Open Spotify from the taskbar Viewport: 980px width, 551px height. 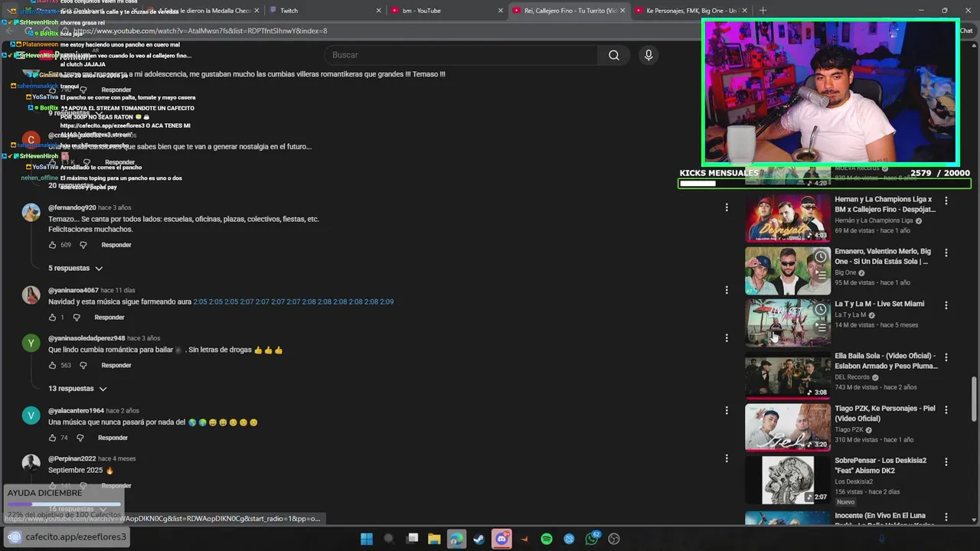tap(547, 539)
